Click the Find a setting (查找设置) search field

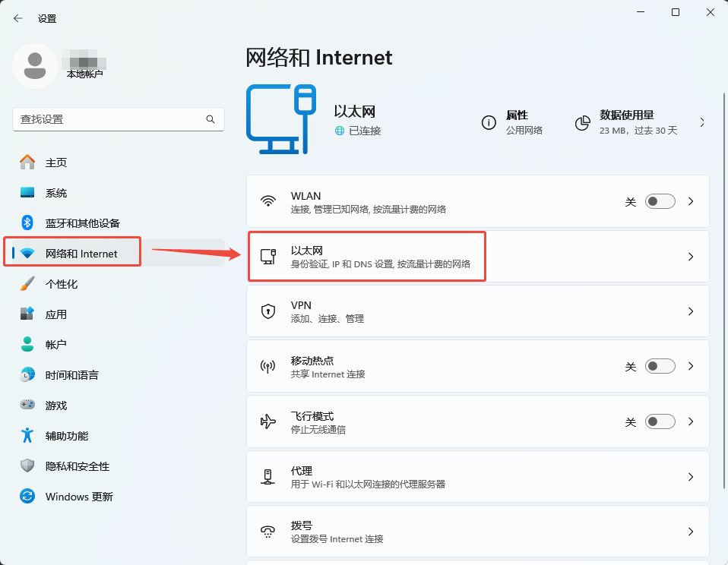tap(119, 119)
